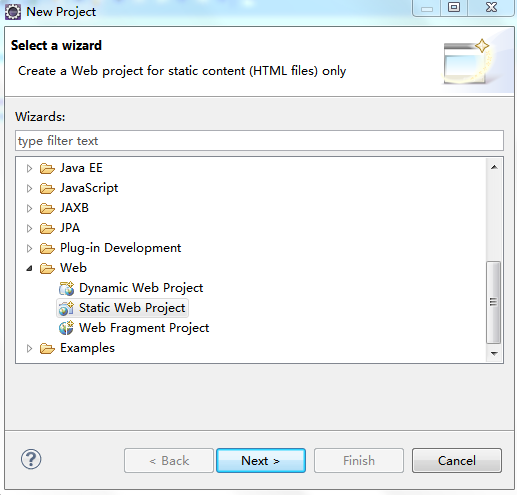This screenshot has height=495, width=517.
Task: Collapse the Web category
Action: [x=29, y=268]
